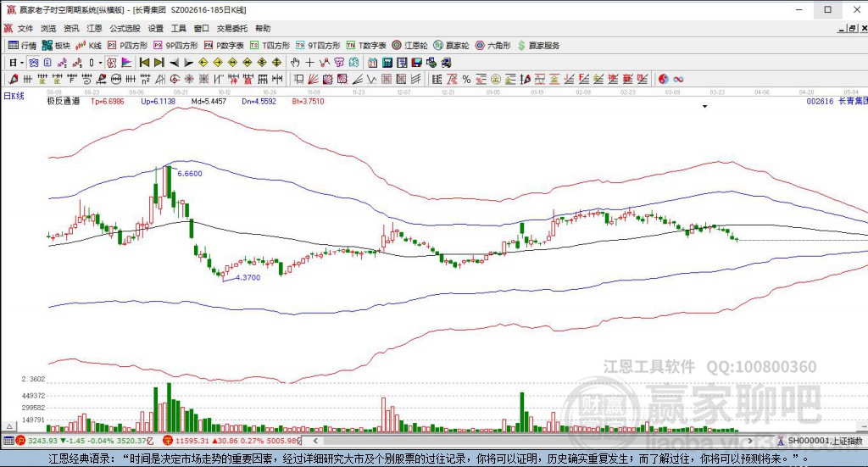
Task: Open the 板块 sector view
Action: coord(56,46)
